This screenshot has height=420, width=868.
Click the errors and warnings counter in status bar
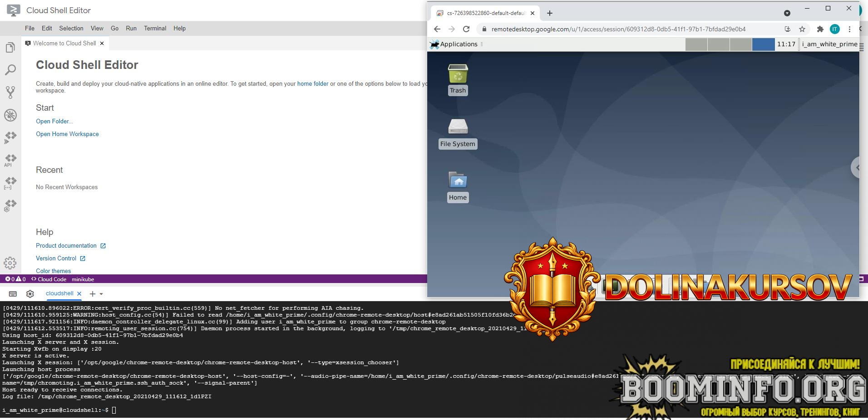tap(15, 279)
